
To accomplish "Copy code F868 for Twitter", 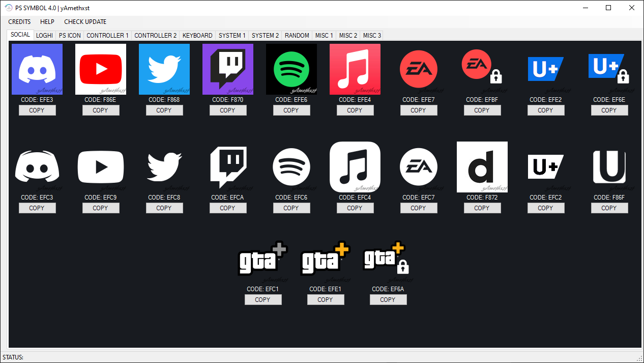I will click(164, 110).
